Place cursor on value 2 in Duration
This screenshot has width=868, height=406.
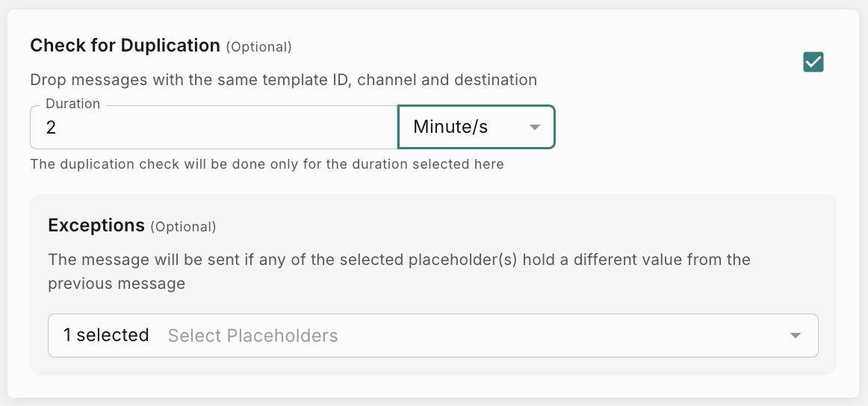coord(51,128)
